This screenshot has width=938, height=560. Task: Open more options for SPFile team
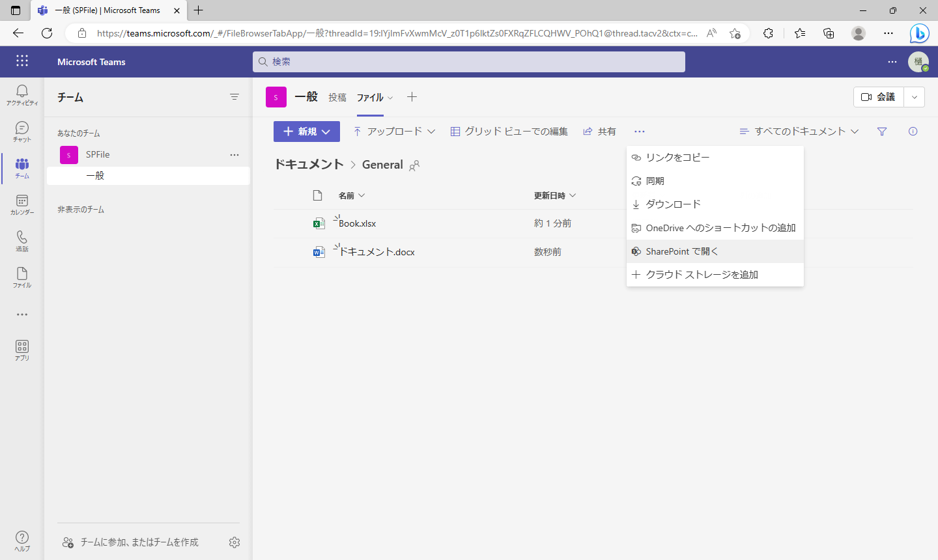pyautogui.click(x=234, y=154)
